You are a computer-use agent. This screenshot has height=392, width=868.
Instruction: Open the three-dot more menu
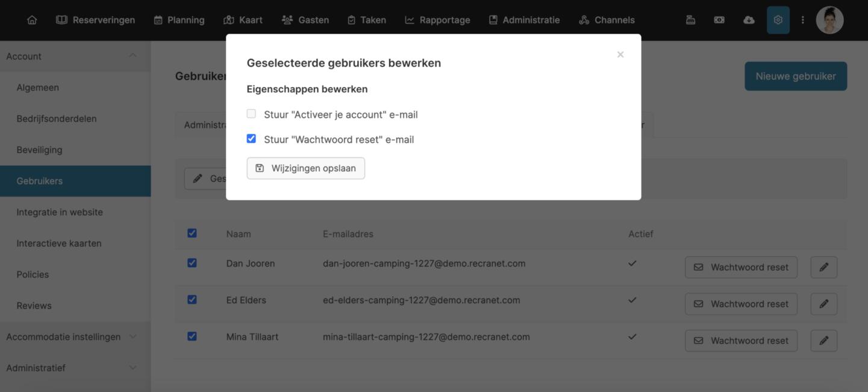(x=802, y=20)
